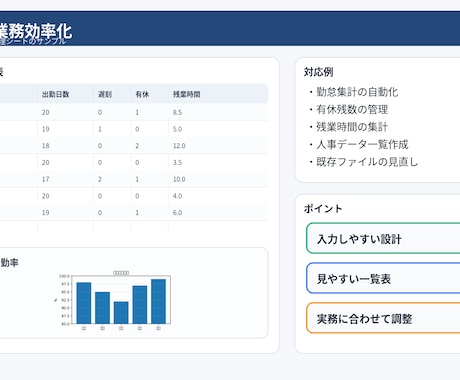This screenshot has width=460, height=380.
Task: Click the 人事データ一覧作成 list item
Action: 358,144
